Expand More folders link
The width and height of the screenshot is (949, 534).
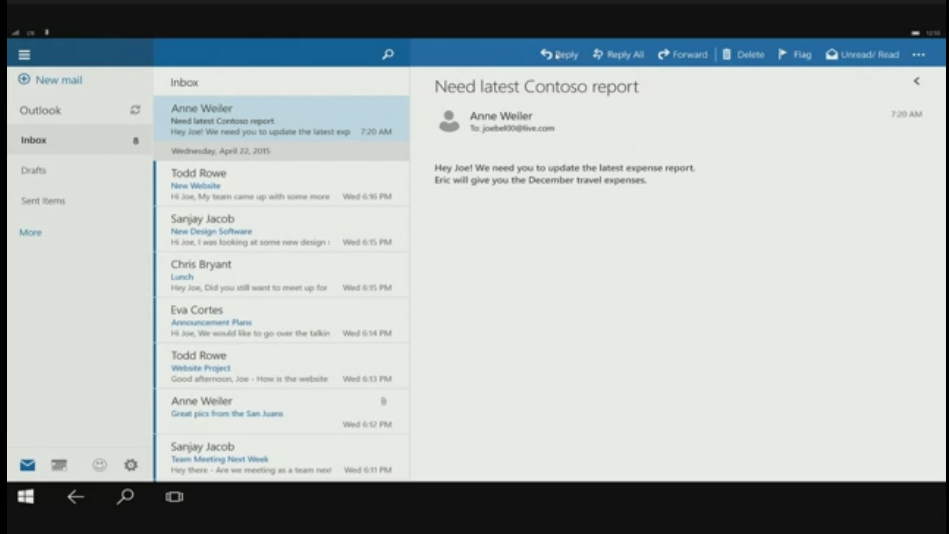[x=31, y=233]
